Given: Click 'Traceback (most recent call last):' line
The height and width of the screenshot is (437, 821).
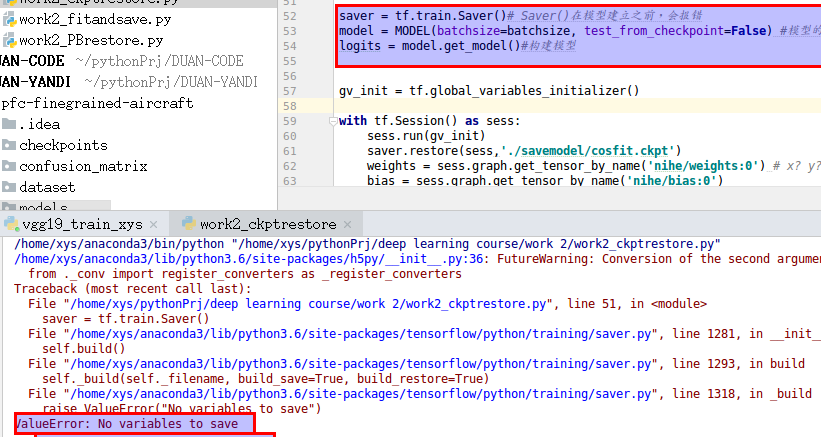Looking at the screenshot, I should pos(132,289).
